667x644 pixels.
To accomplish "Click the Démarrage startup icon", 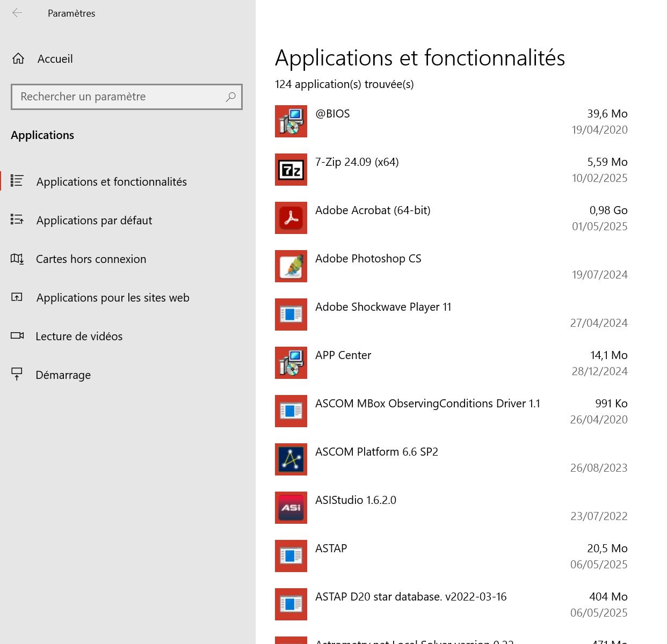I will pyautogui.click(x=17, y=375).
